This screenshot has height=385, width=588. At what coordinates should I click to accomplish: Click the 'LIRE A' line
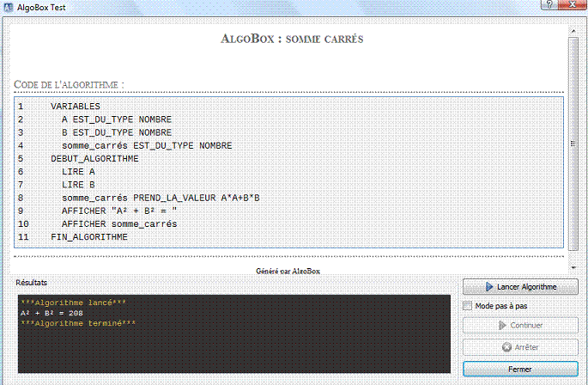[78, 172]
